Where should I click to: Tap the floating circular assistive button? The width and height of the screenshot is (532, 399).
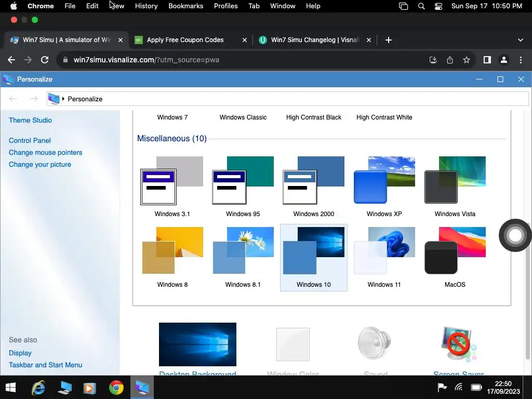(515, 235)
